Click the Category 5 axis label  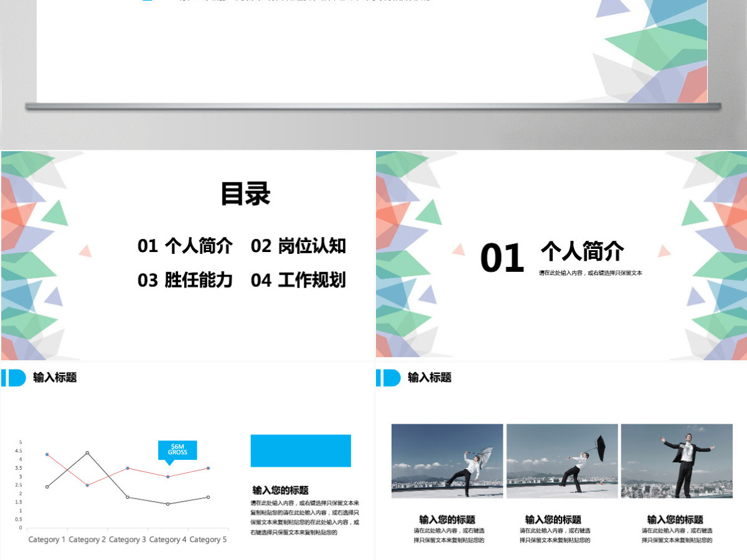coord(208,539)
